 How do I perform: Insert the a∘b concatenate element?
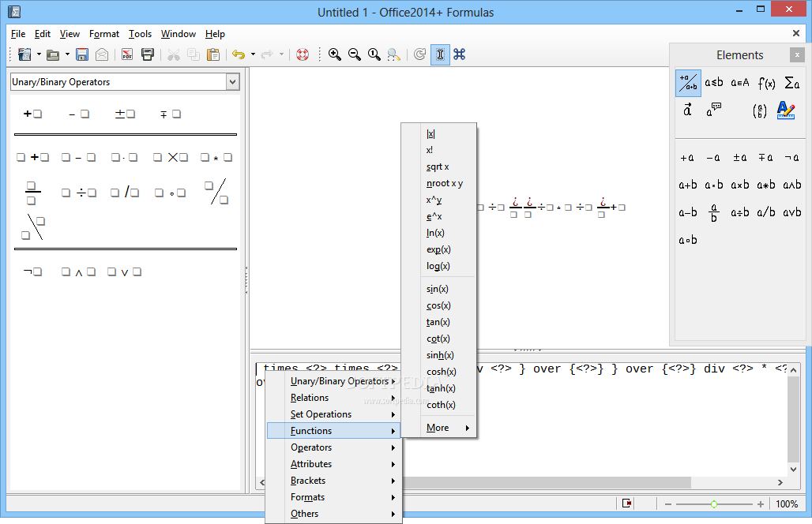(688, 240)
